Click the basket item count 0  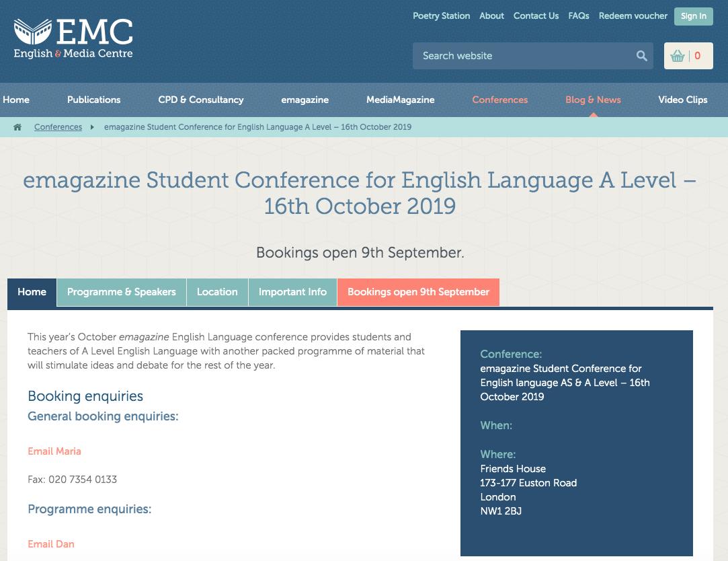pos(697,56)
